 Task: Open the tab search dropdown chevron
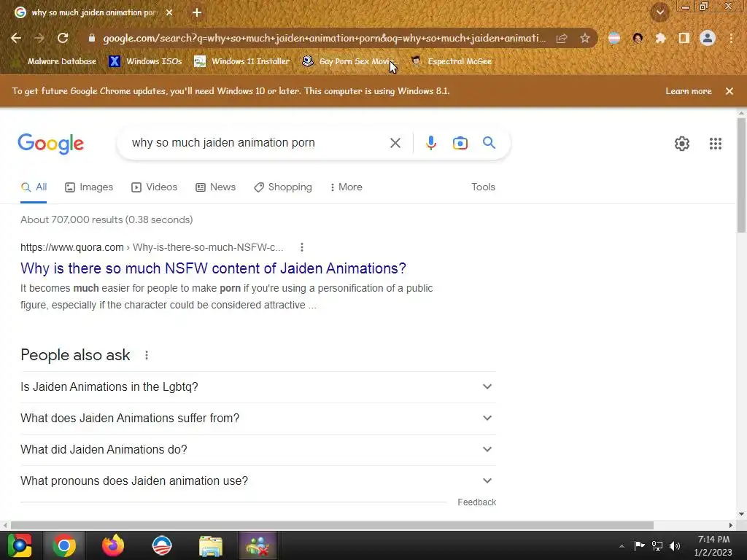[x=660, y=12]
